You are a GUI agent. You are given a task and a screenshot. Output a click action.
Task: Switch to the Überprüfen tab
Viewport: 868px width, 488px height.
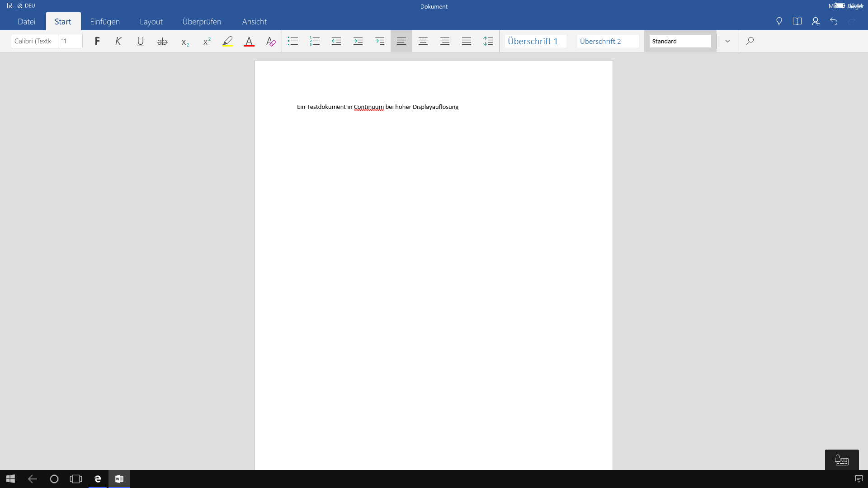(x=202, y=22)
